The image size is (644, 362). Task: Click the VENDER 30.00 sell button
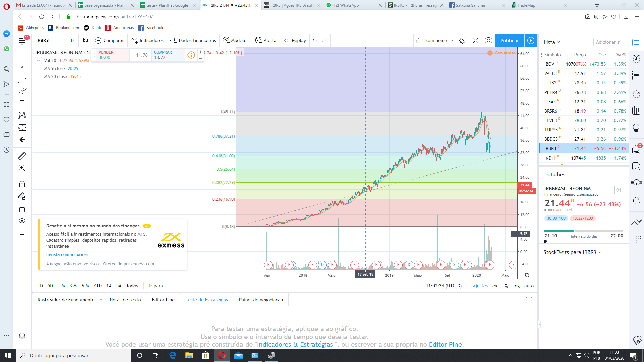click(x=113, y=55)
